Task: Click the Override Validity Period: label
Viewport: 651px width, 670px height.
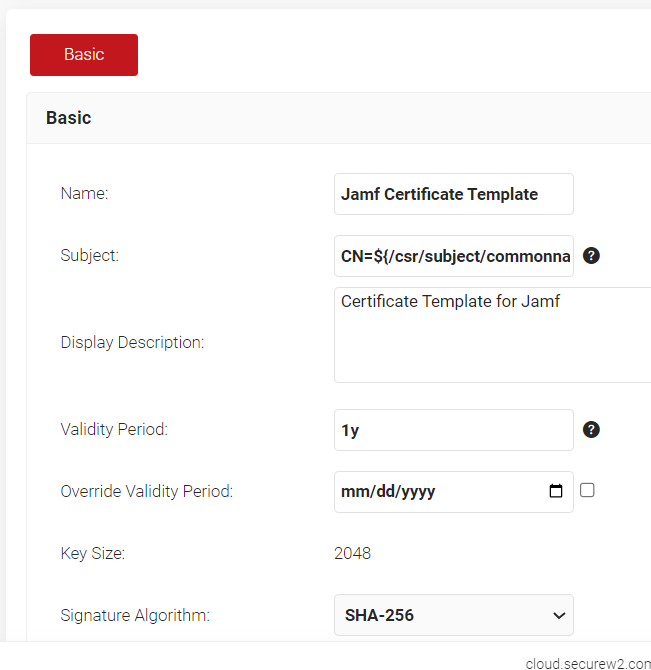Action: tap(146, 491)
